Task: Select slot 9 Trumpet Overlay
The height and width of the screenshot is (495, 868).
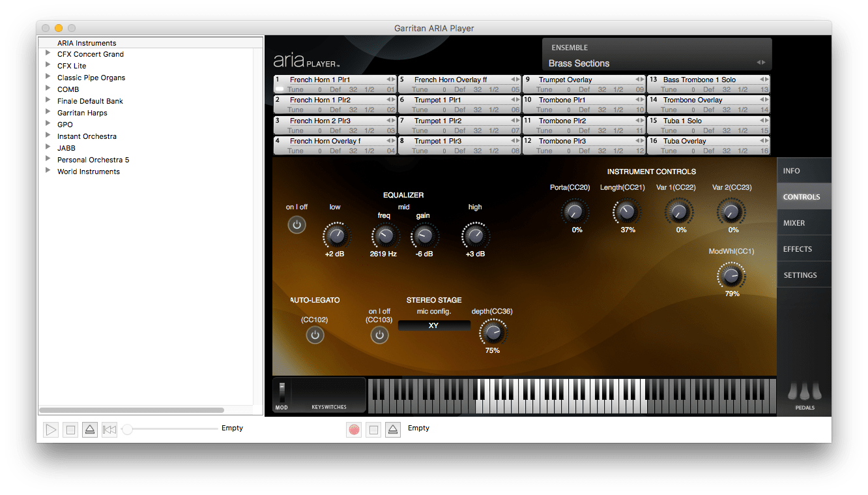Action: (x=584, y=84)
